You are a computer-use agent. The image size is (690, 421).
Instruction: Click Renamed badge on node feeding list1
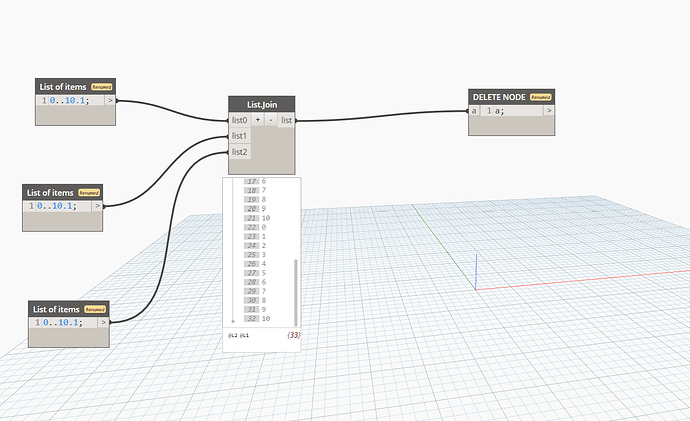pyautogui.click(x=89, y=193)
